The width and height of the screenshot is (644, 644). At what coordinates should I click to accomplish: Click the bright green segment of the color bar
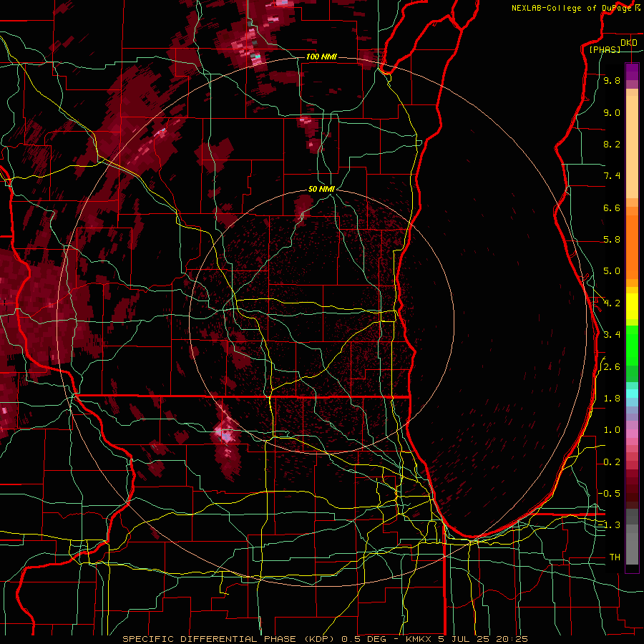[x=632, y=345]
